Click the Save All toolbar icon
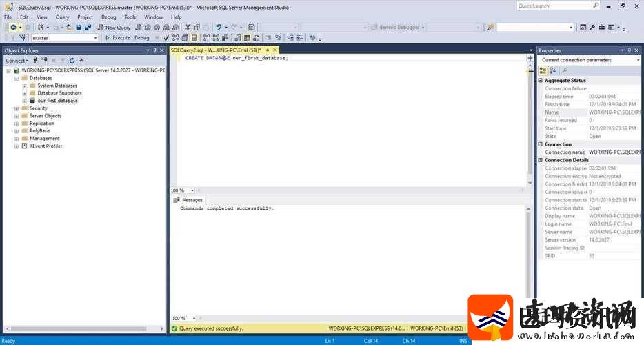Screen dimensions: 644x345 point(88,27)
